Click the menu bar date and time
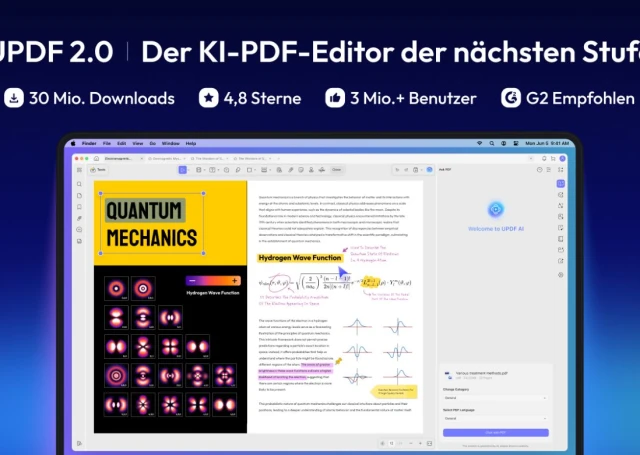This screenshot has height=455, width=640. point(547,144)
